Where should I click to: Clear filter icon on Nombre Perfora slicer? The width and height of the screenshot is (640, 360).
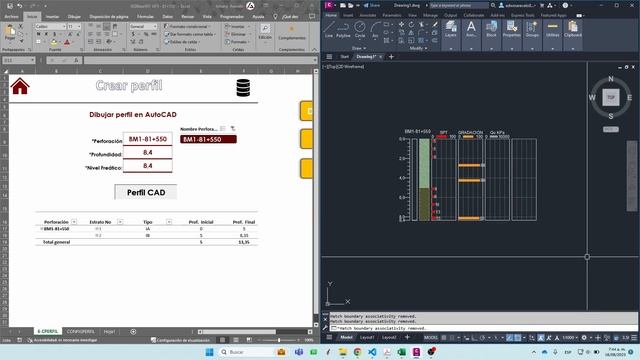coord(233,129)
